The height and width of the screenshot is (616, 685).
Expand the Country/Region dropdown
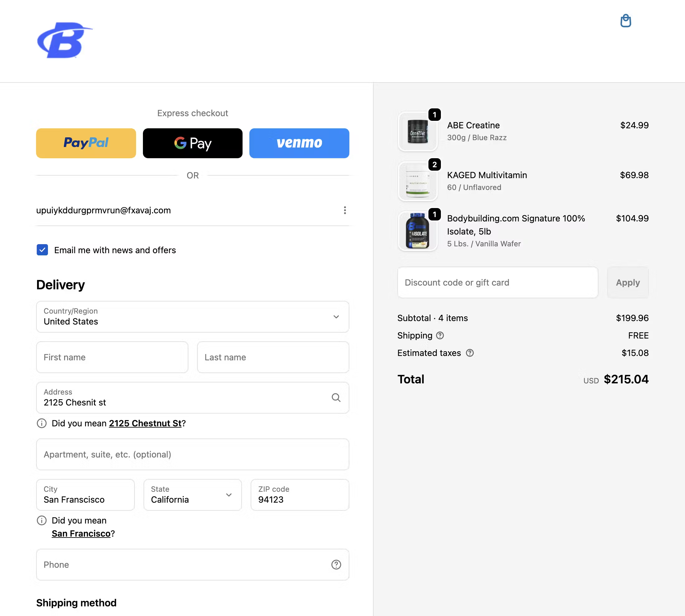pyautogui.click(x=192, y=317)
